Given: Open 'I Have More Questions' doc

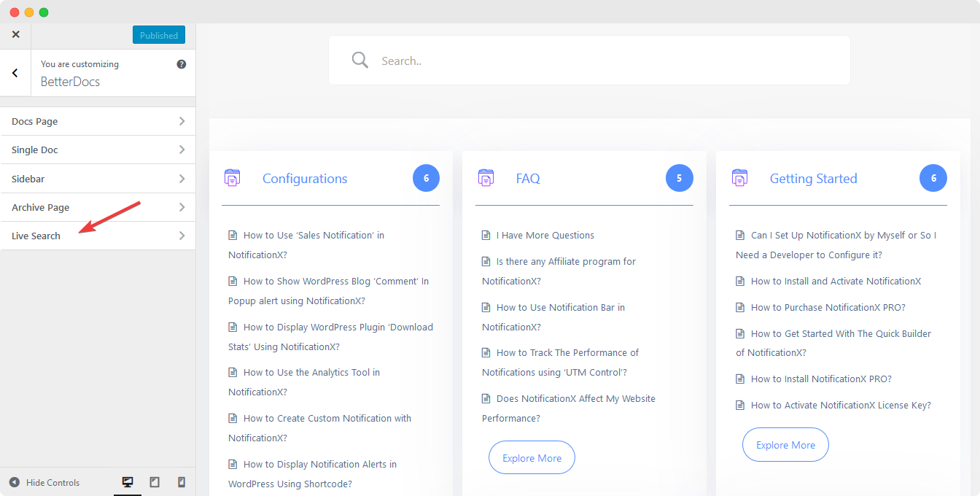Looking at the screenshot, I should click(545, 235).
